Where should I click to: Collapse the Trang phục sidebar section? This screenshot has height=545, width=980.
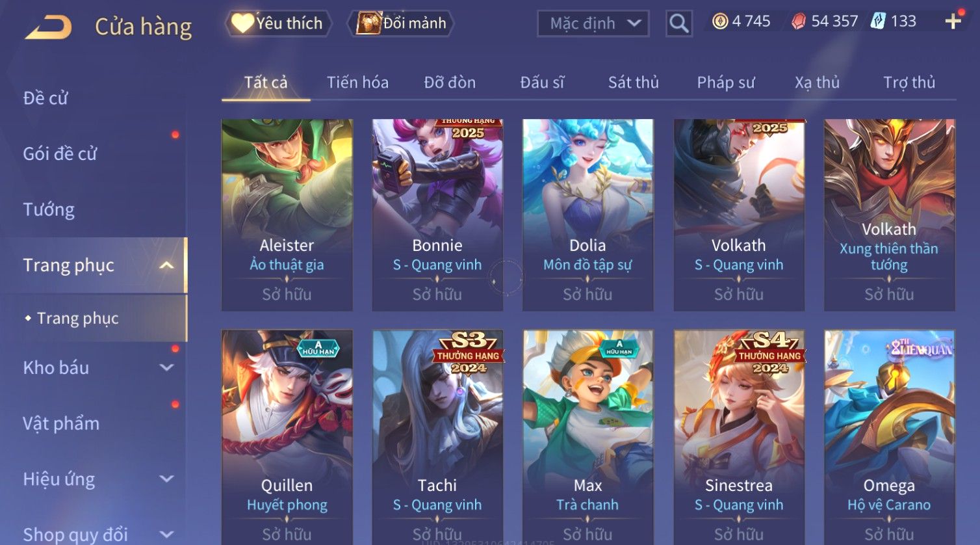166,265
